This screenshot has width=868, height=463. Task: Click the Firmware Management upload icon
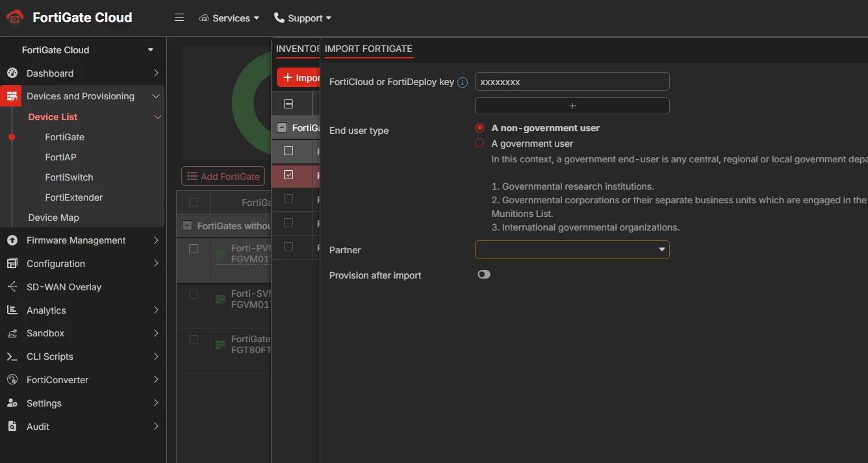[12, 240]
